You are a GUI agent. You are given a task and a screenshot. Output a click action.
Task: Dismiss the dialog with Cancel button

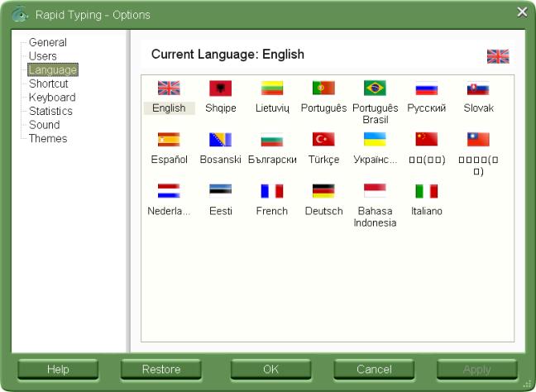(374, 369)
